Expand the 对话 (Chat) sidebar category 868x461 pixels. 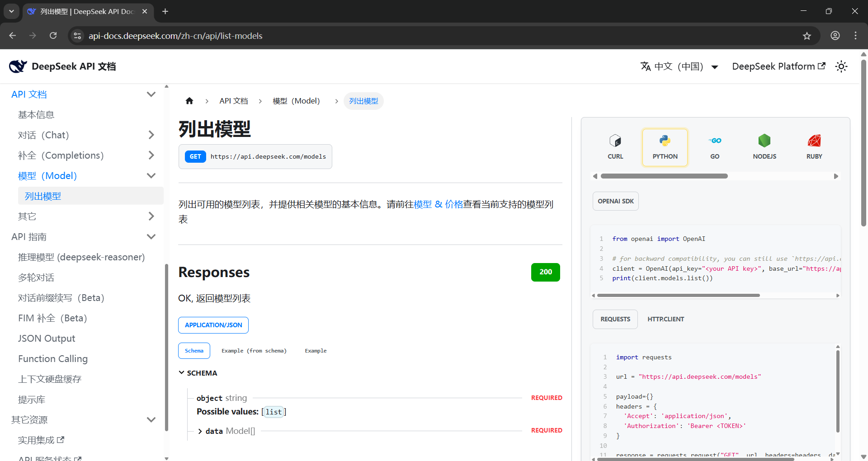pos(151,135)
